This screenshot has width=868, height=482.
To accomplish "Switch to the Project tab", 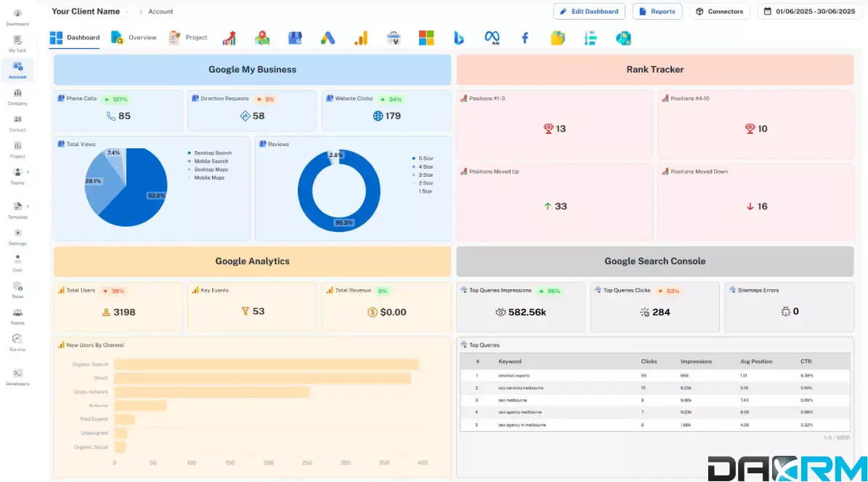I will point(188,37).
